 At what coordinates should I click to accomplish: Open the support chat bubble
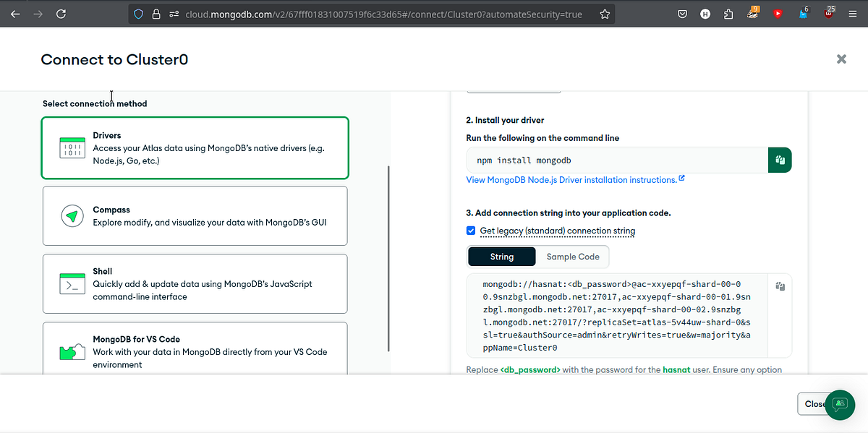839,405
